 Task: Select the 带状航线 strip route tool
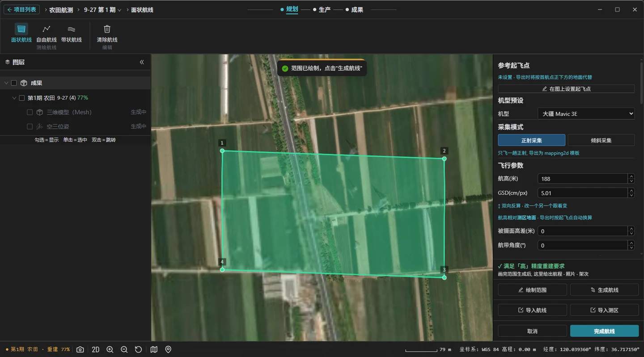72,33
